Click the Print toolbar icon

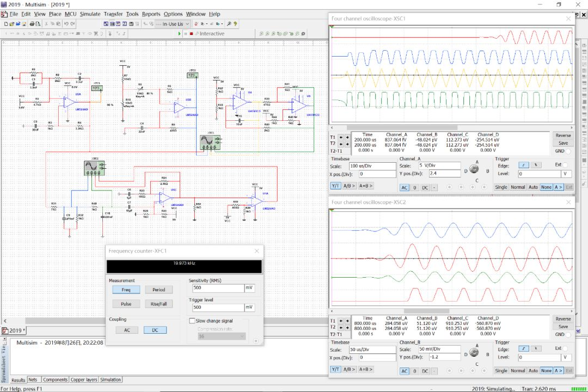pos(32,24)
